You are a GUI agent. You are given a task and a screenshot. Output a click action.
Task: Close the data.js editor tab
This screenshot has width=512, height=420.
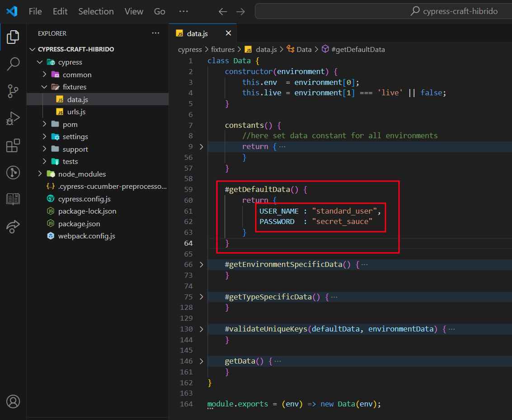pyautogui.click(x=228, y=33)
